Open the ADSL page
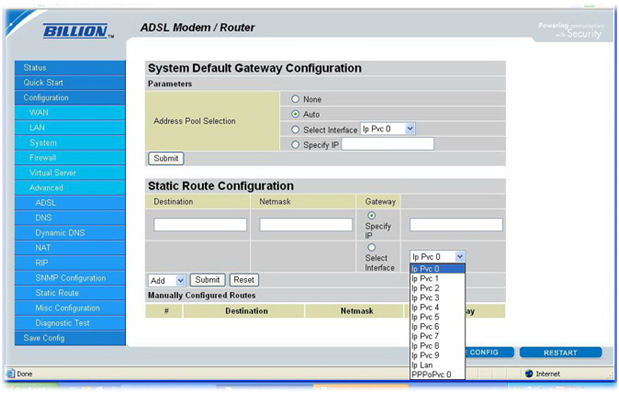 coord(70,203)
